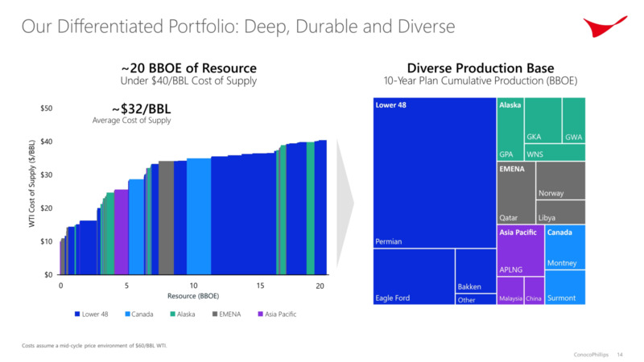Click the red ConocoPhillips logo mark

tap(605, 27)
